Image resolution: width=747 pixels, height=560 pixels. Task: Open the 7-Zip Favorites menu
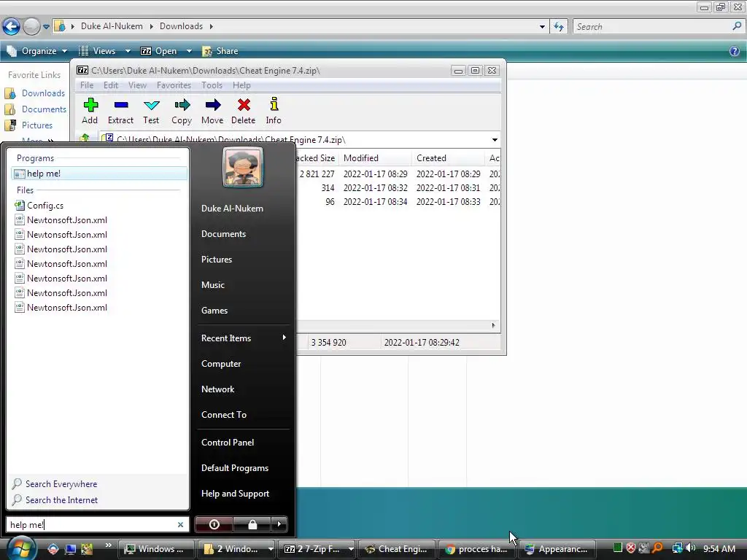(174, 85)
